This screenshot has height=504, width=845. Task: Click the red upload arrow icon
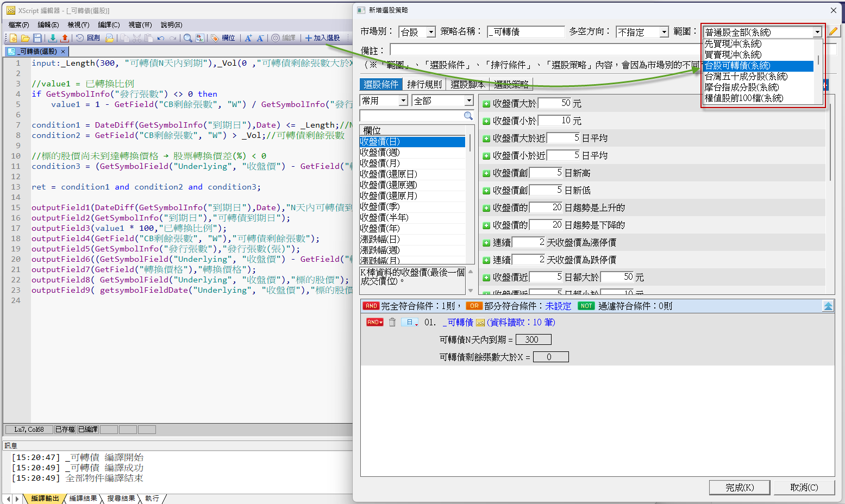[x=65, y=38]
